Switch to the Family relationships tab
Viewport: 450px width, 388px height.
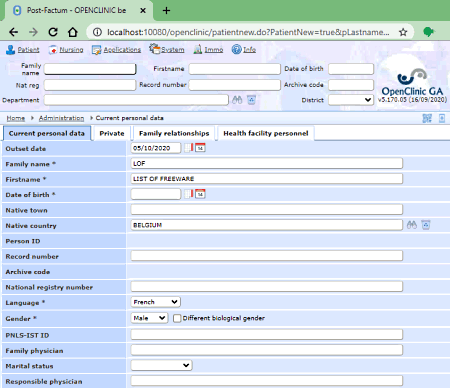[x=174, y=133]
